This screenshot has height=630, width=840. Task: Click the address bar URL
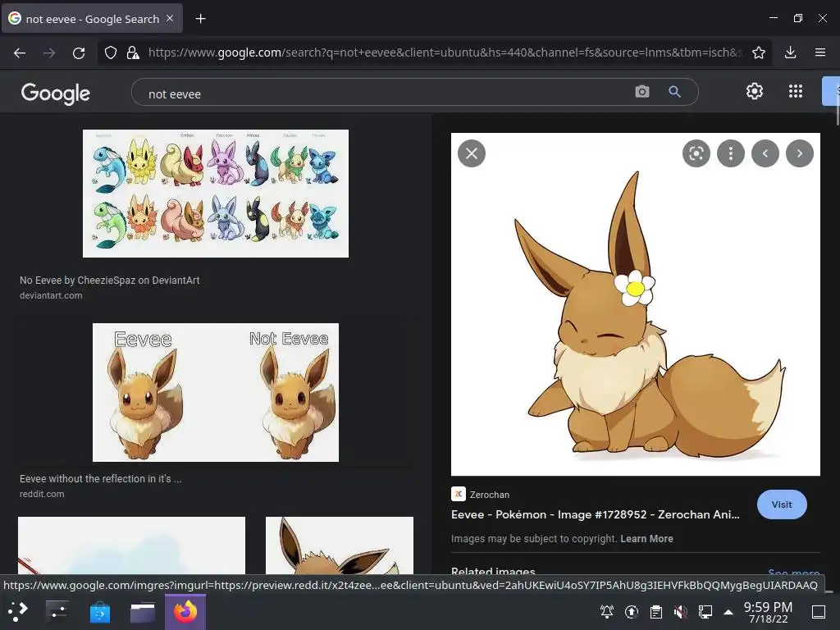pyautogui.click(x=445, y=52)
